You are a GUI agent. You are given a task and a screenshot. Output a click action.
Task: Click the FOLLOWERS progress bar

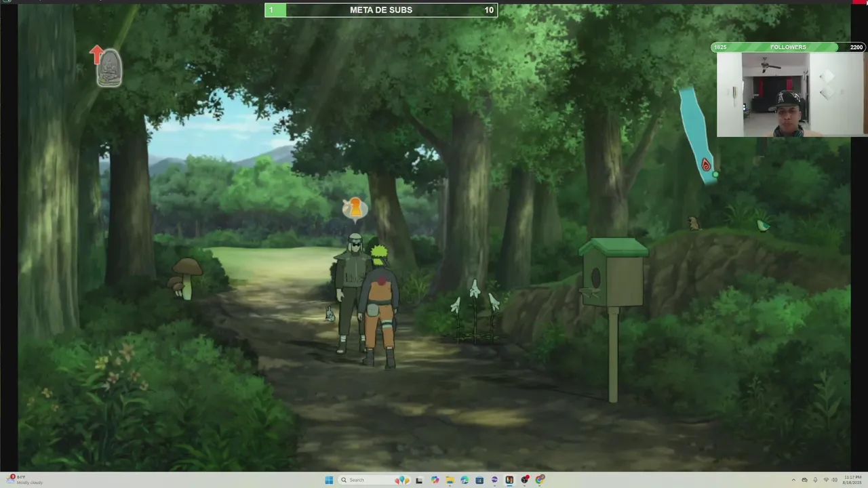(x=787, y=47)
